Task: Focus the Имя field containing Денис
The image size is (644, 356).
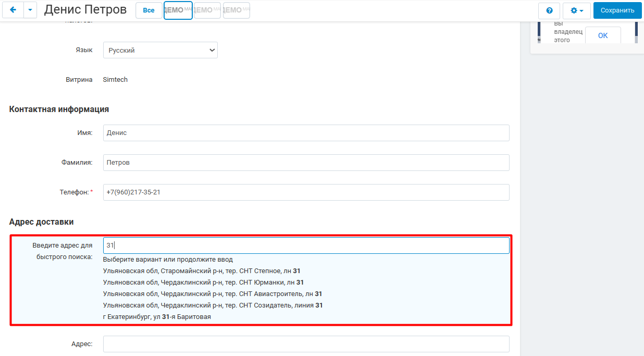Action: click(306, 133)
